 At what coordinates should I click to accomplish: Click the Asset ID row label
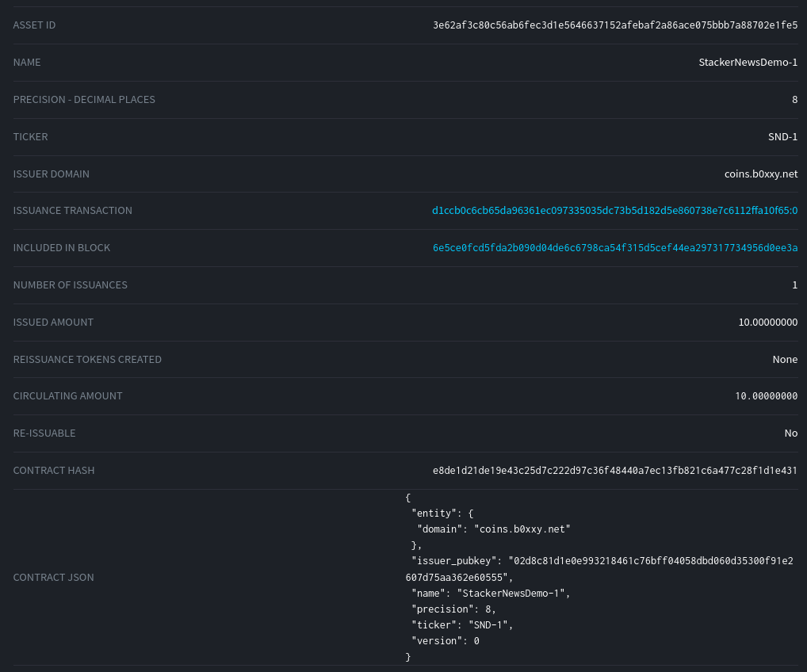(x=34, y=25)
